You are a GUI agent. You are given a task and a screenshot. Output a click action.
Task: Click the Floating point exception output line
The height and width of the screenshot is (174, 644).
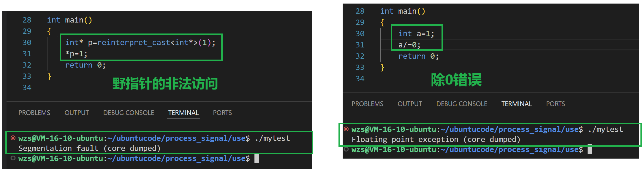[x=436, y=139]
